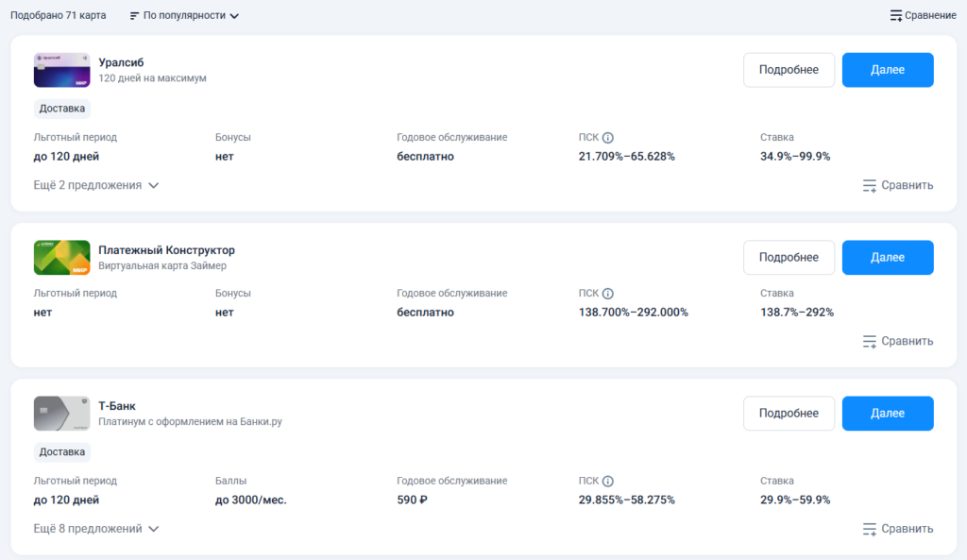Screen dimensions: 967x560
Task: Click subtitle Платинум с оформлением на Банки.ру
Action: point(190,422)
